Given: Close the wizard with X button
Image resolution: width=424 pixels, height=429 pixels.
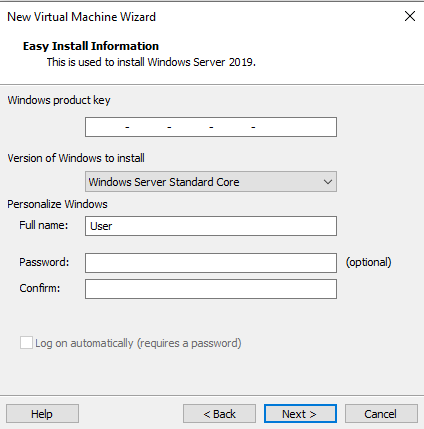Looking at the screenshot, I should tap(410, 16).
